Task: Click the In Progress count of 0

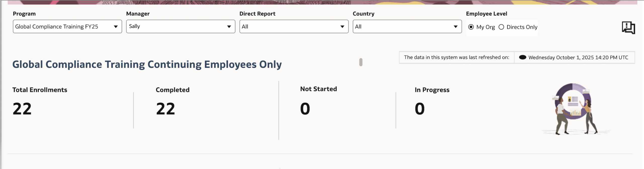Action: coord(420,109)
